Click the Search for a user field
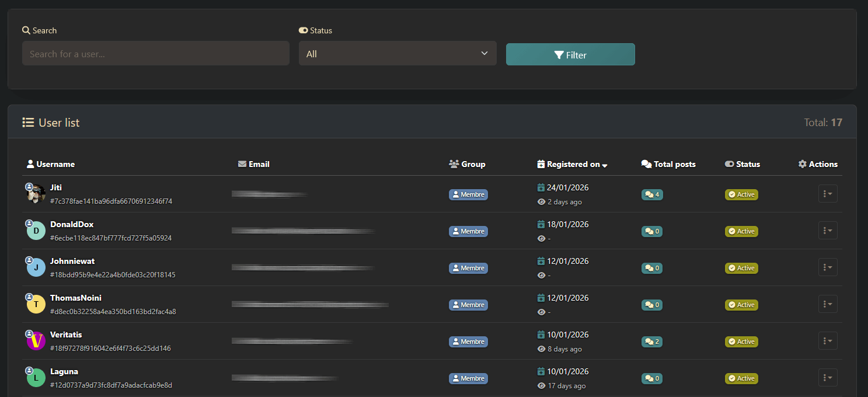This screenshot has height=397, width=868. point(155,54)
